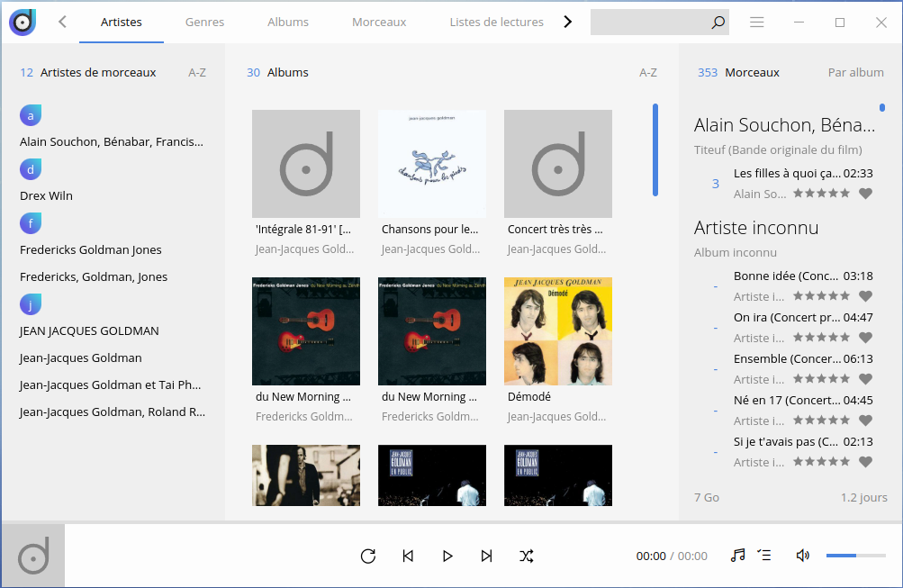Select artist Drex Wiln

(x=46, y=195)
